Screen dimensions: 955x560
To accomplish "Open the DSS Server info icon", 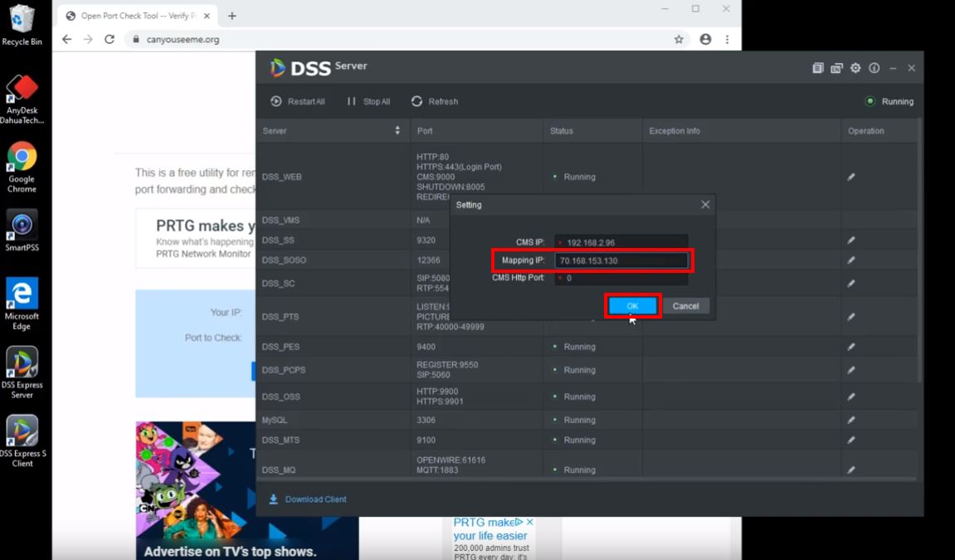I will [874, 68].
